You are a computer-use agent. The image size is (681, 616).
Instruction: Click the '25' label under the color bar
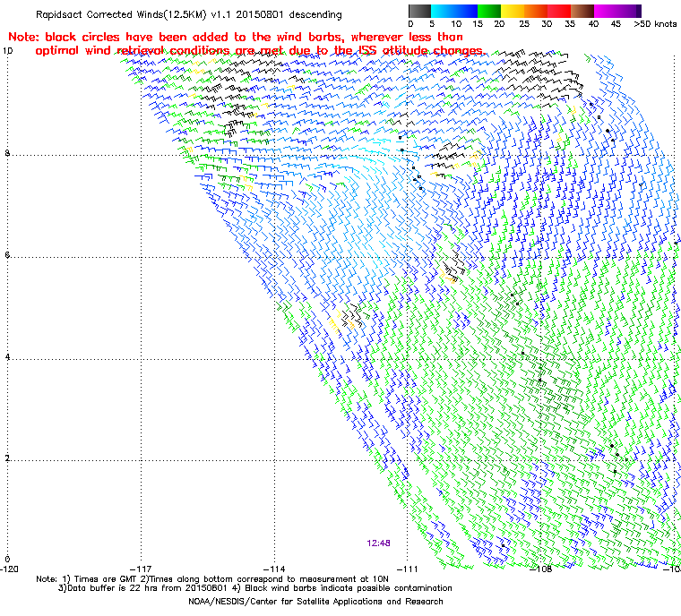[x=524, y=24]
